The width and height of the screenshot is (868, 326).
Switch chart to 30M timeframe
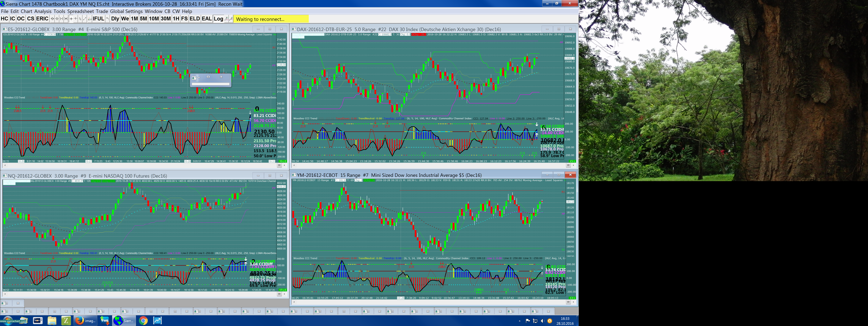(165, 19)
